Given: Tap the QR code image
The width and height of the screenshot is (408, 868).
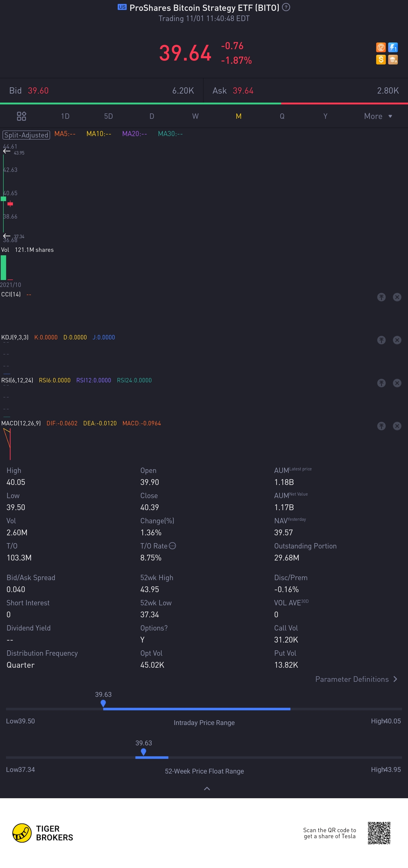Looking at the screenshot, I should 379,833.
